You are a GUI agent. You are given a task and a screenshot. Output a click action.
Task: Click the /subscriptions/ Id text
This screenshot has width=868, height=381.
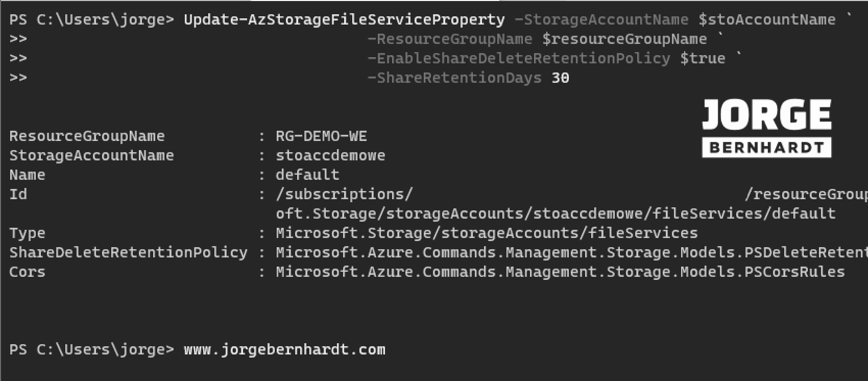(x=344, y=195)
